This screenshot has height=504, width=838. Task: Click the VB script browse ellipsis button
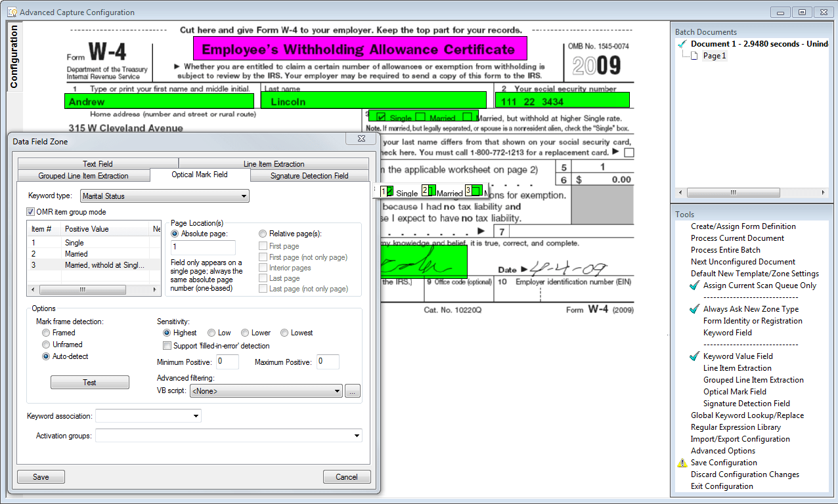353,391
